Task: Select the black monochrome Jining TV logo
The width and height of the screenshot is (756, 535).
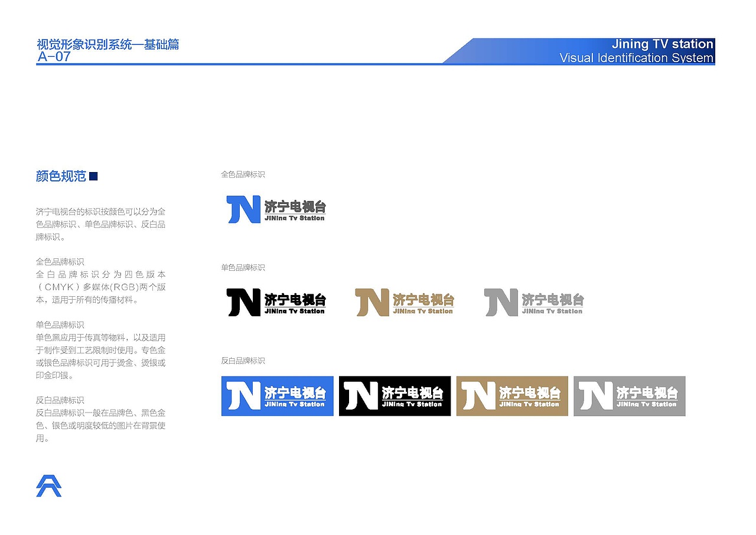Action: tap(276, 302)
